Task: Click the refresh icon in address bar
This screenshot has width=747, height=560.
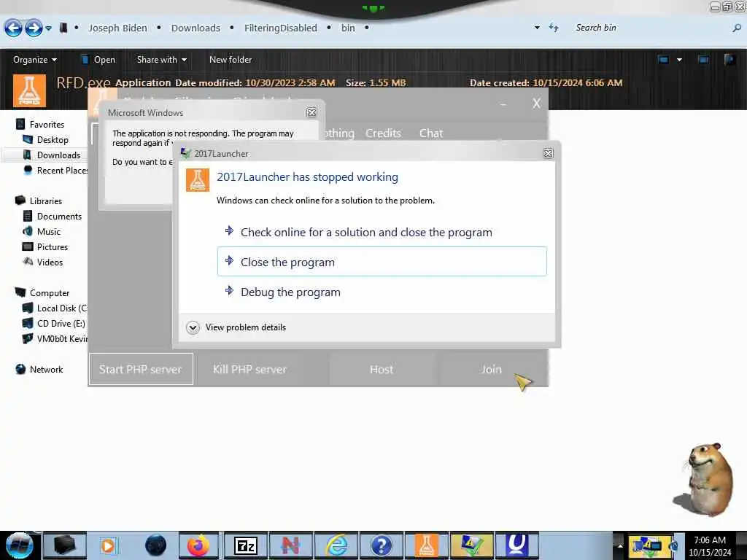Action: 554,28
